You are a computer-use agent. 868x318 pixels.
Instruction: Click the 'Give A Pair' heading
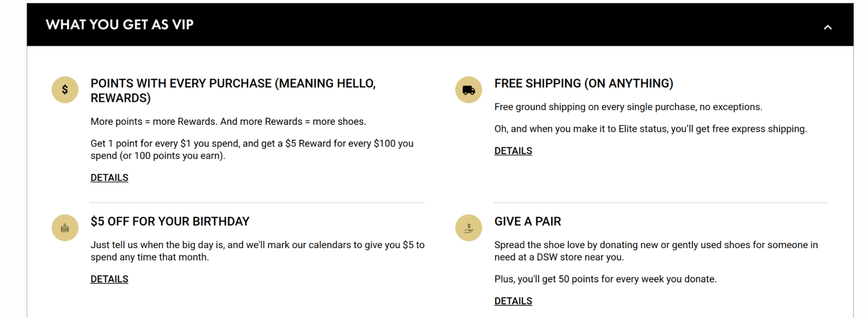pos(528,221)
